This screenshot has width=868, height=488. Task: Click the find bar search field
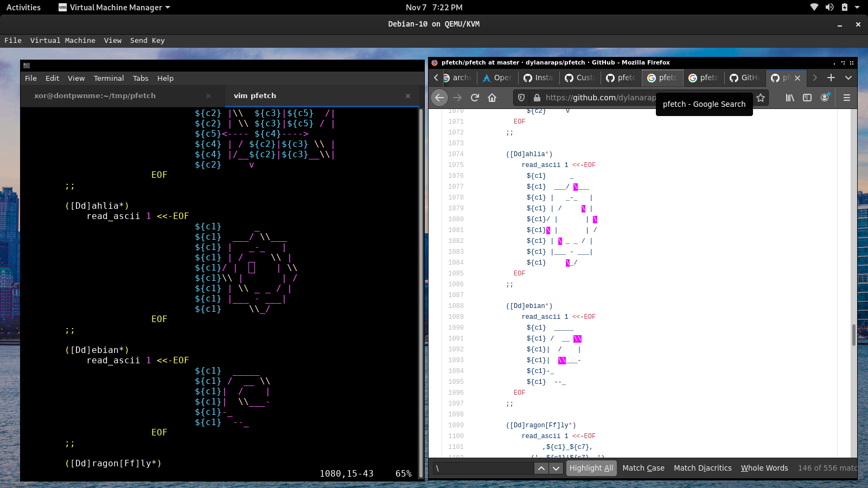point(483,468)
